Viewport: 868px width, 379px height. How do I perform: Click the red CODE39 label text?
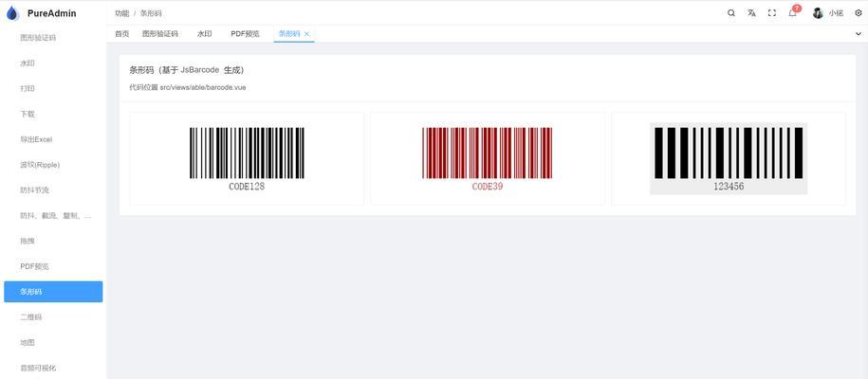[488, 187]
